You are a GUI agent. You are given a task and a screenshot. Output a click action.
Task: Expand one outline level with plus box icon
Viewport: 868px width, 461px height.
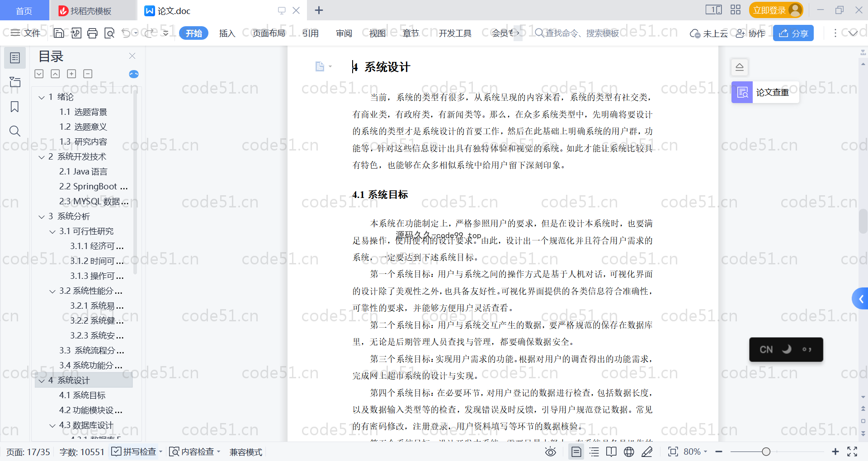click(x=71, y=74)
